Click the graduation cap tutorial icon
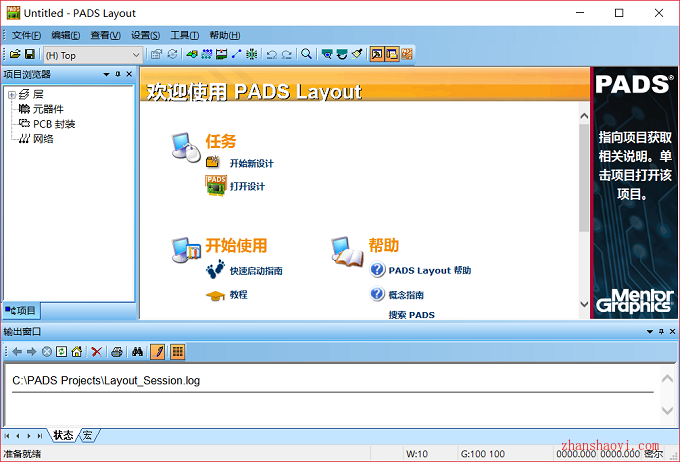680x462 pixels. click(x=215, y=295)
